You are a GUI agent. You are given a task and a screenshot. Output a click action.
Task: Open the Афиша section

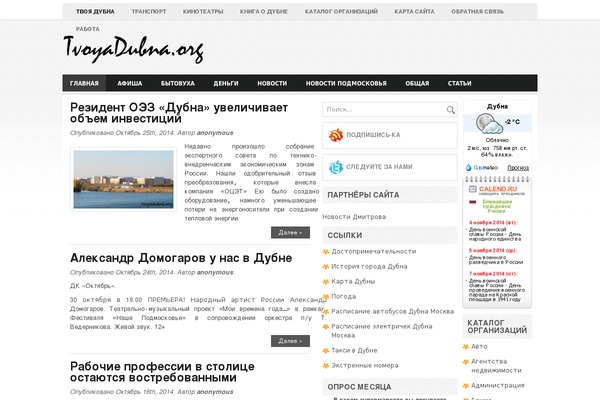pyautogui.click(x=130, y=83)
